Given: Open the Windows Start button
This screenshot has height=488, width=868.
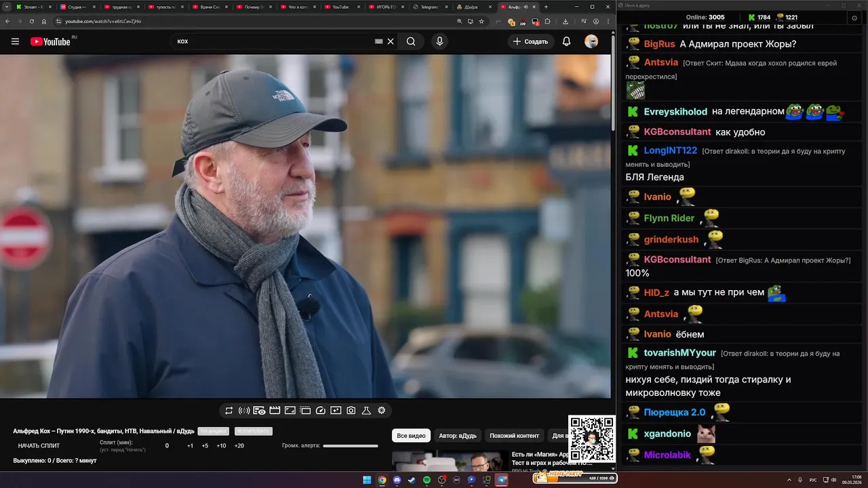Looking at the screenshot, I should point(367,480).
